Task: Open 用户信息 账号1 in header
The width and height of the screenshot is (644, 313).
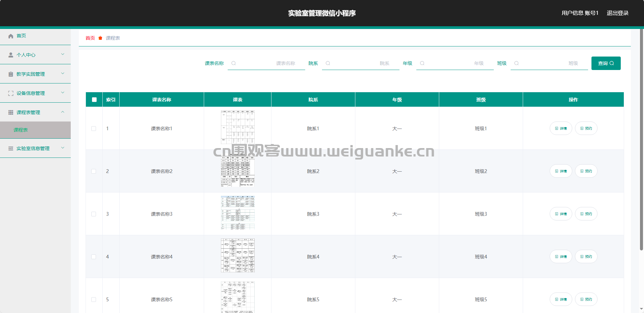Action: click(580, 13)
